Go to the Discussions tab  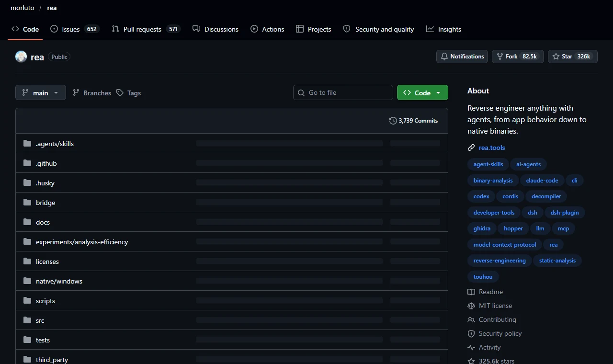coord(216,29)
